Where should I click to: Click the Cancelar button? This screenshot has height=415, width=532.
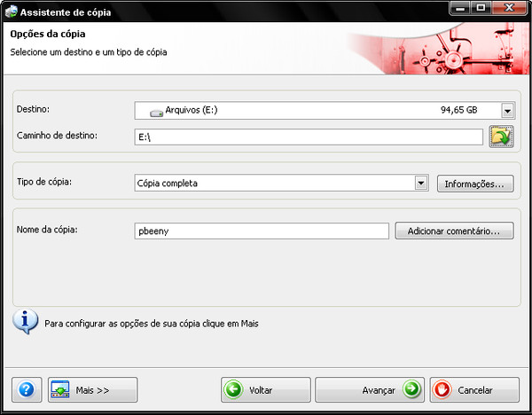474,389
